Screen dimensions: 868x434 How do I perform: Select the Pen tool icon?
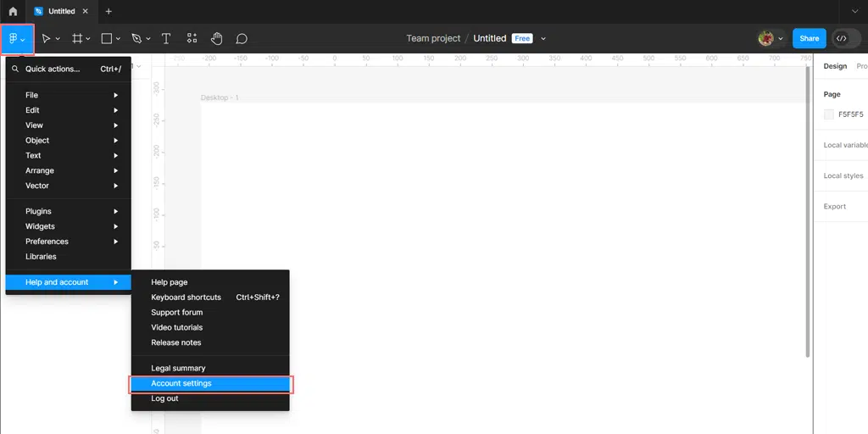(x=136, y=39)
